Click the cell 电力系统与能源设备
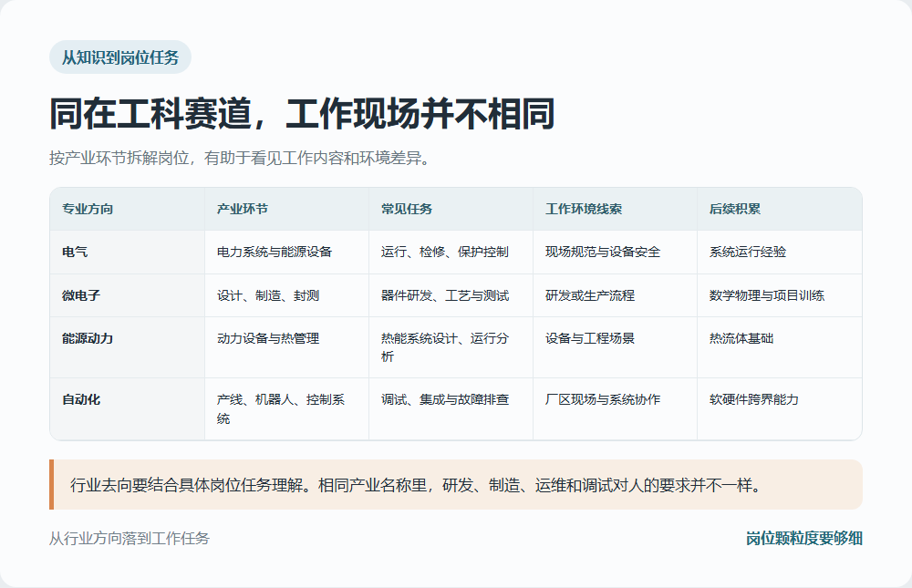Screen dimensions: 912x588 [286, 252]
